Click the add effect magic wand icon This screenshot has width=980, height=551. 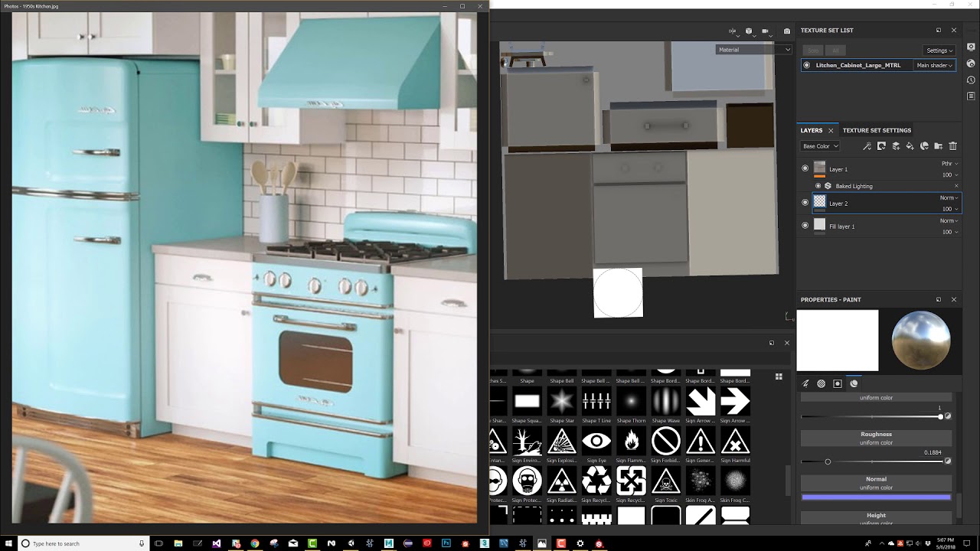[x=867, y=146]
